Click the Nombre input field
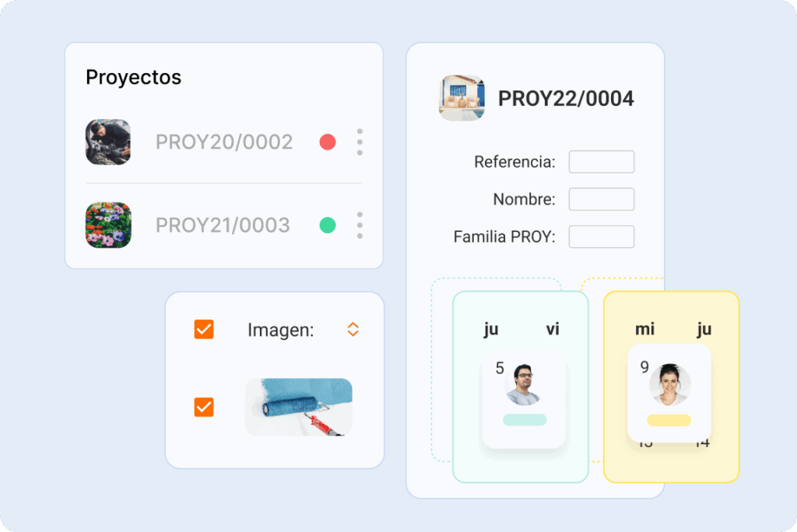 coord(601,199)
